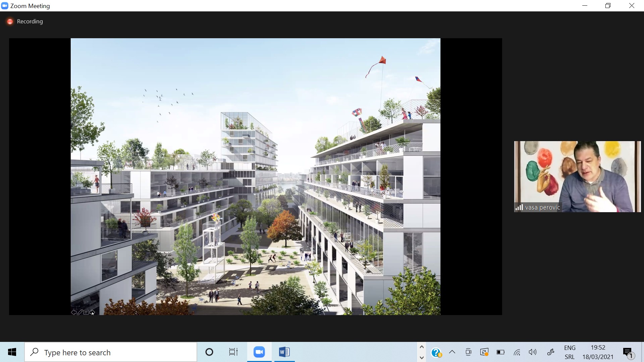Open Task View on the taskbar

(233, 352)
